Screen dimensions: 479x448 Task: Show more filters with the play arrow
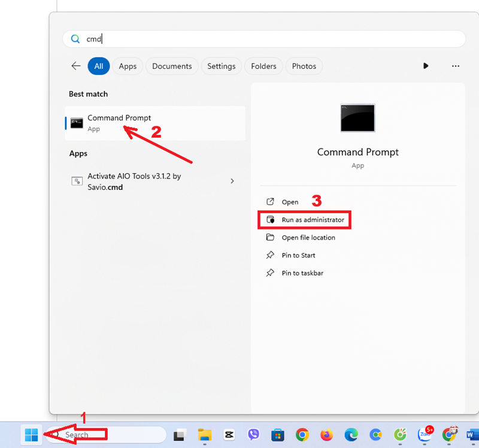[426, 66]
